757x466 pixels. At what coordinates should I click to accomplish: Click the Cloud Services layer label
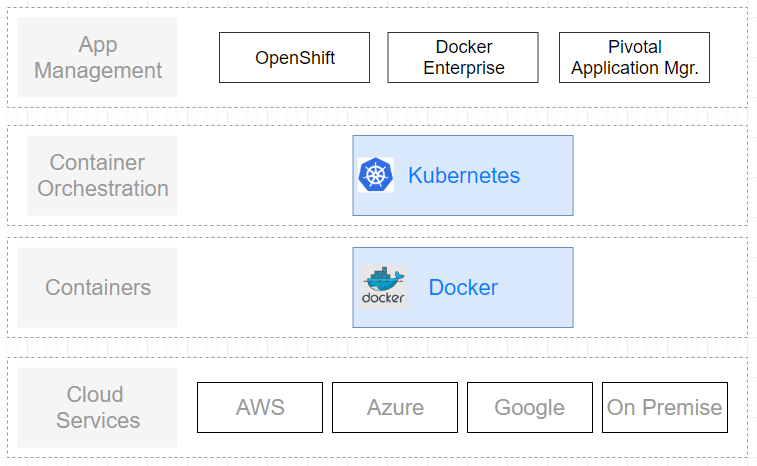click(98, 408)
